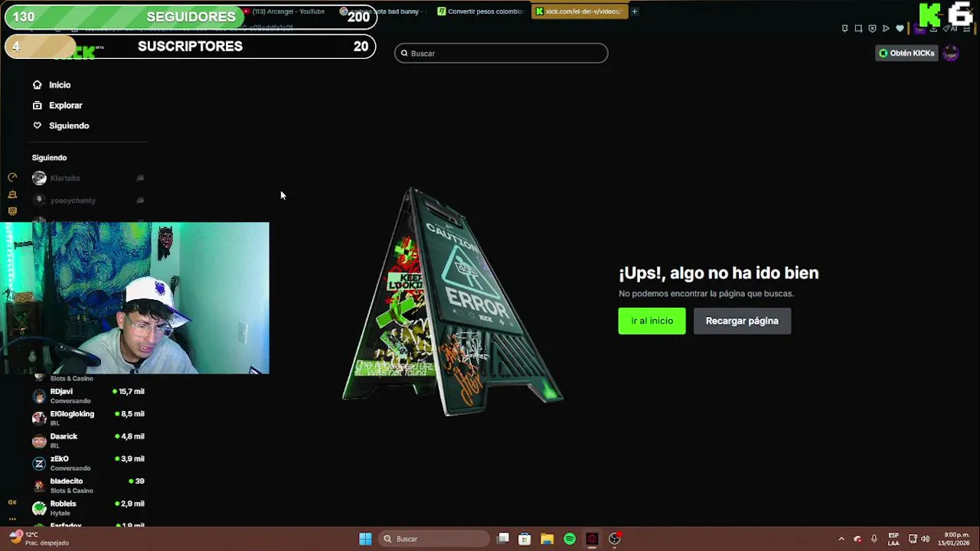980x551 pixels.
Task: Open the user profile avatar at top right
Action: (951, 54)
